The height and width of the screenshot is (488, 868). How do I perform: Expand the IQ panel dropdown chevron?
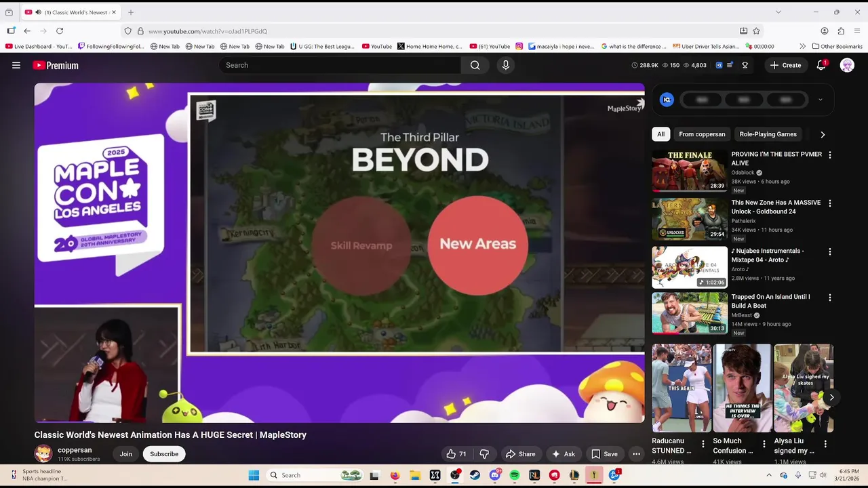click(x=820, y=100)
